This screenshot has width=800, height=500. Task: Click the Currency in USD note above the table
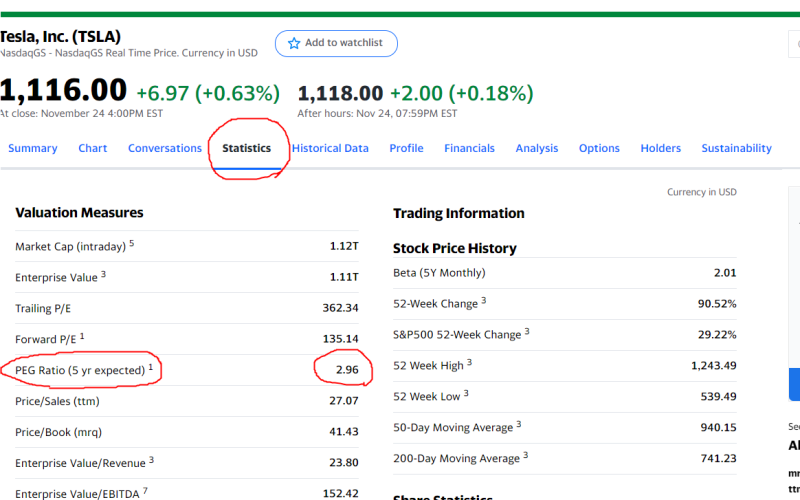[x=702, y=192]
